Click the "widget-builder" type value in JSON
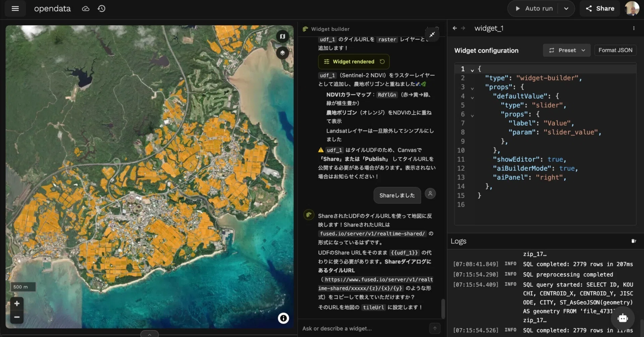The image size is (644, 337). 547,78
